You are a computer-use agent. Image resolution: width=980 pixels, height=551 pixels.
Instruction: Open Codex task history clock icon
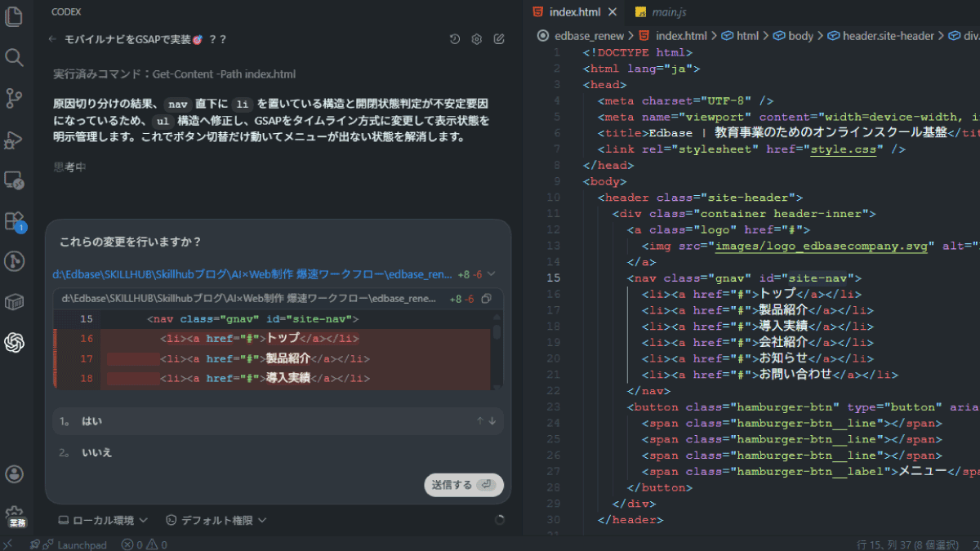455,39
